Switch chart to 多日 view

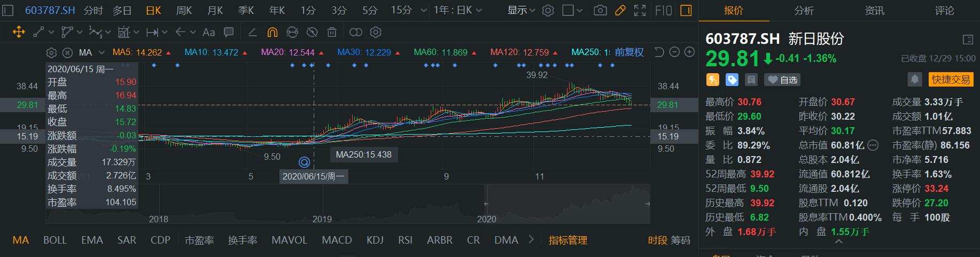click(122, 10)
